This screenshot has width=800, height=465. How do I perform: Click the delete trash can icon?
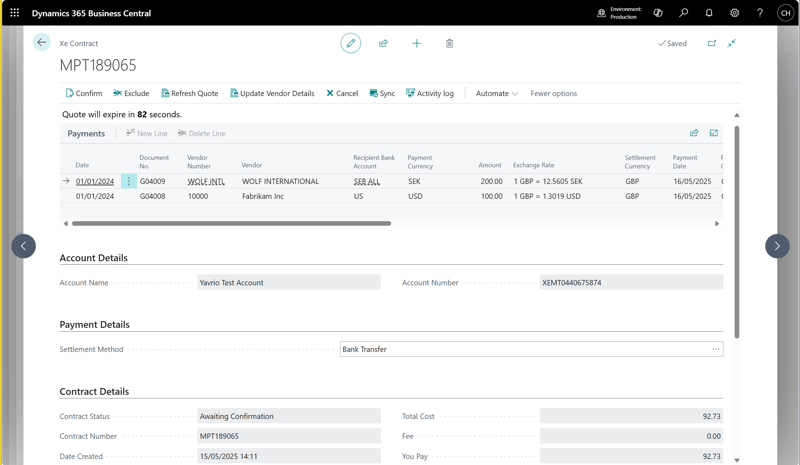tap(449, 43)
